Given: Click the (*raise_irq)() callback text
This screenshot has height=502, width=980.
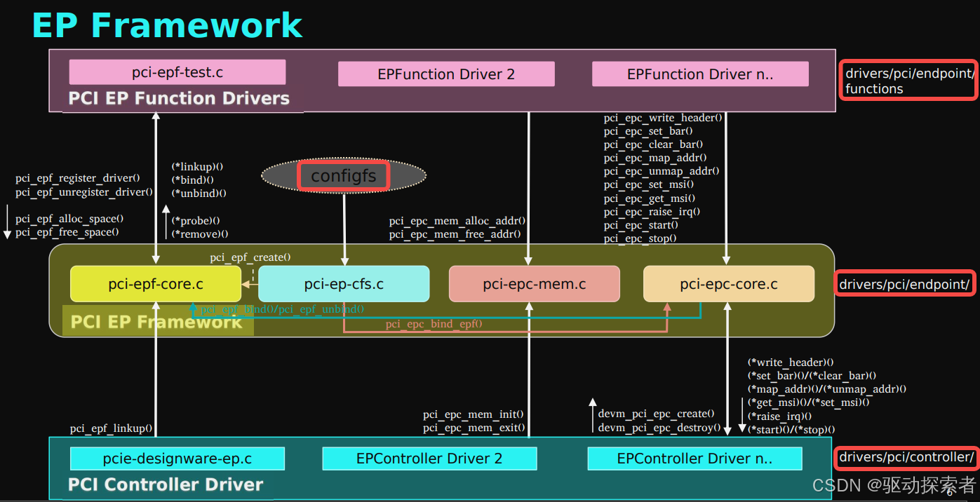Looking at the screenshot, I should [780, 416].
